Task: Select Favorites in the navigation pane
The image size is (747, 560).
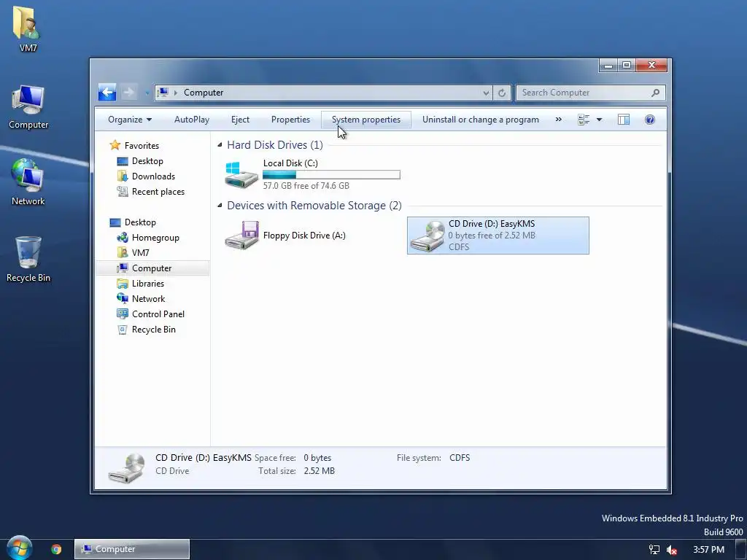Action: point(142,146)
